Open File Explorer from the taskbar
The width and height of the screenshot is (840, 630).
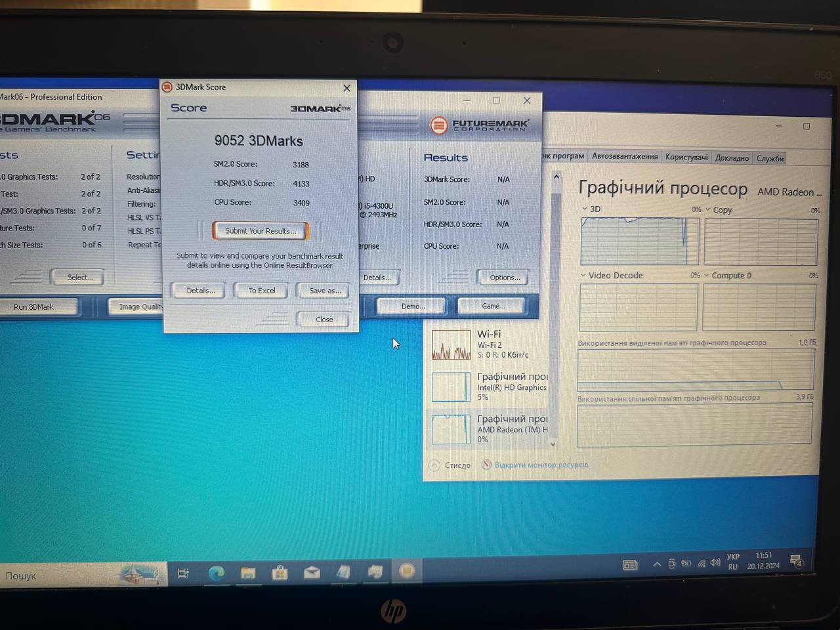248,574
